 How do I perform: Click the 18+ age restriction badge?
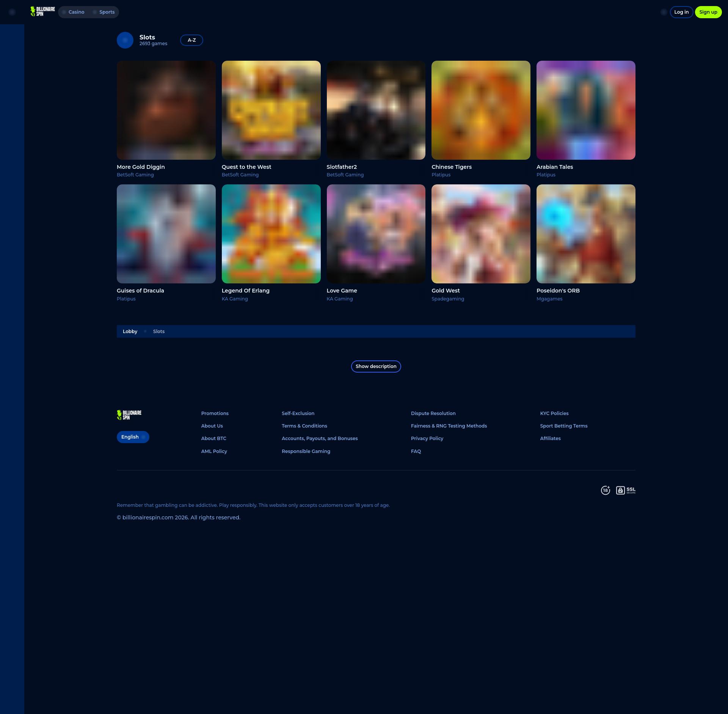click(605, 490)
